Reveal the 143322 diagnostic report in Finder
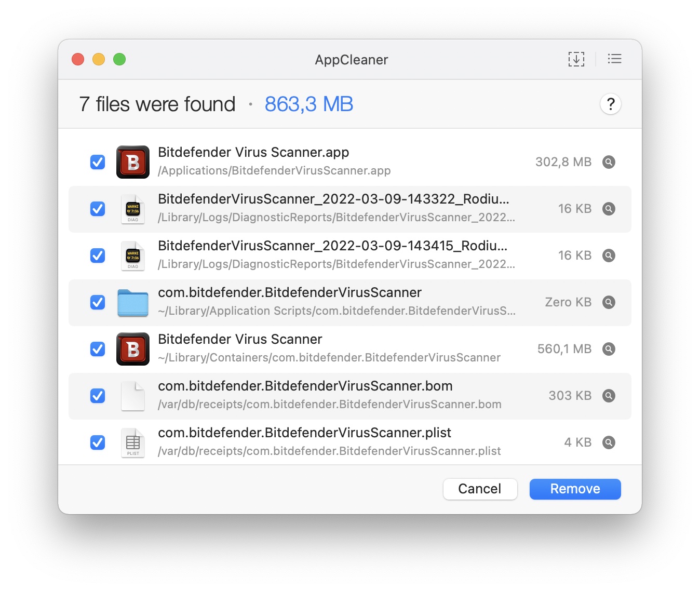The height and width of the screenshot is (591, 700). click(x=609, y=209)
